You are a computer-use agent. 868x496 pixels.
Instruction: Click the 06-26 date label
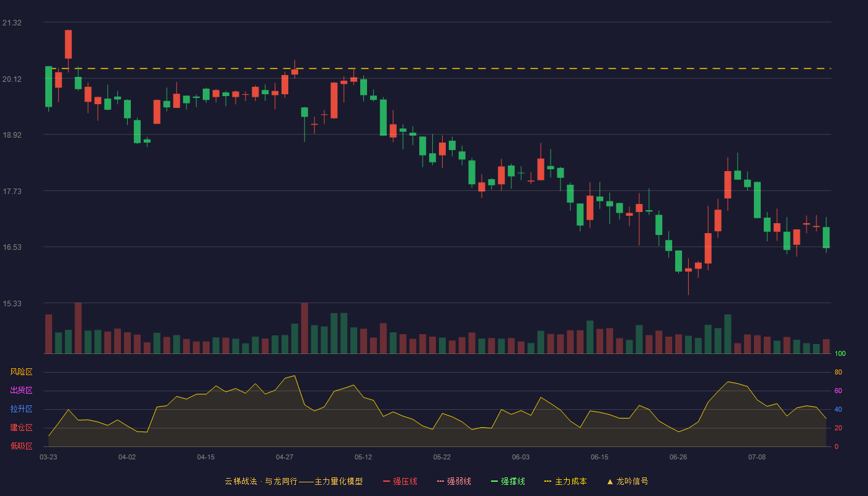point(678,457)
